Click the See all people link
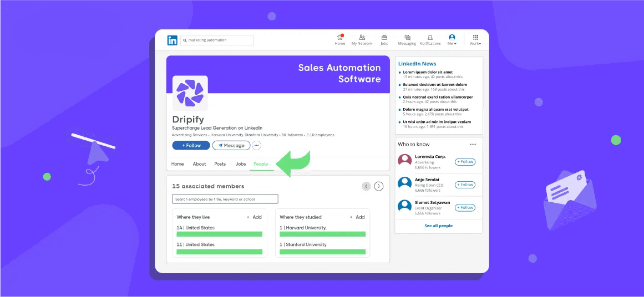Viewport: 644px width, 297px height. [439, 226]
